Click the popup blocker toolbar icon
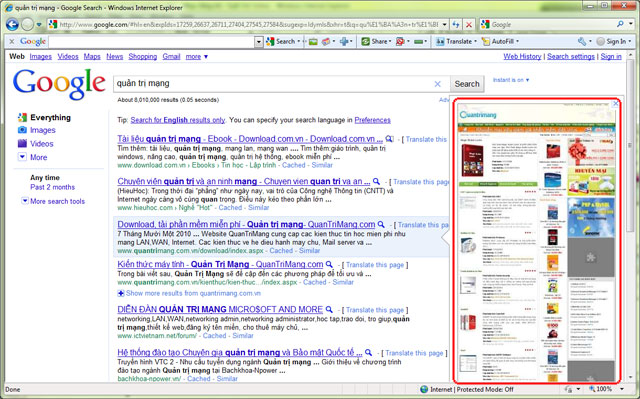The height and width of the screenshot is (399, 640). (400, 41)
